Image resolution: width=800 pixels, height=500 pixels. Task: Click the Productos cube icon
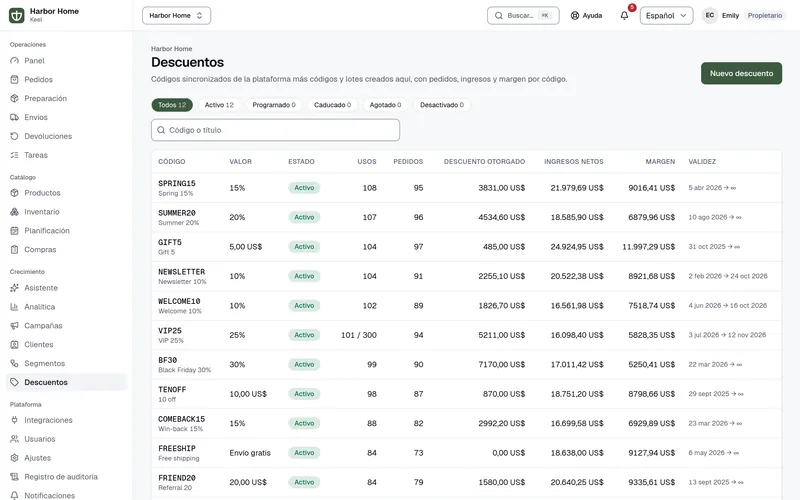click(x=14, y=193)
